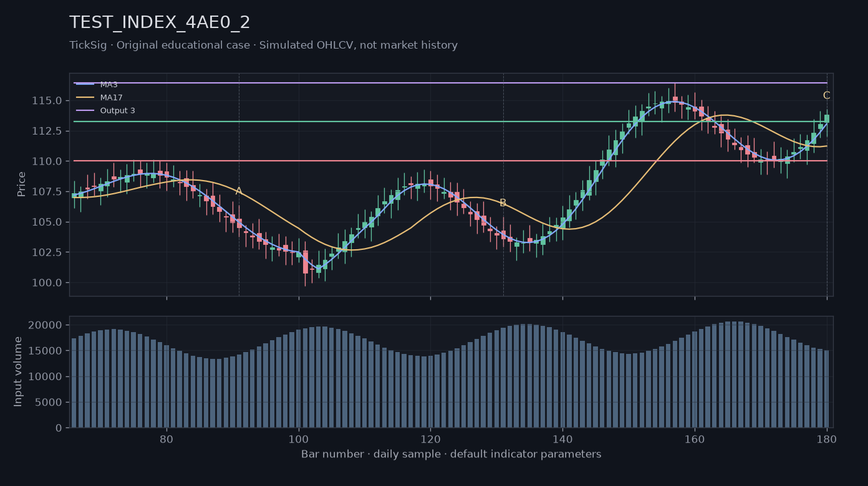Click marker label A on the chart
Image resolution: width=868 pixels, height=486 pixels.
(239, 191)
